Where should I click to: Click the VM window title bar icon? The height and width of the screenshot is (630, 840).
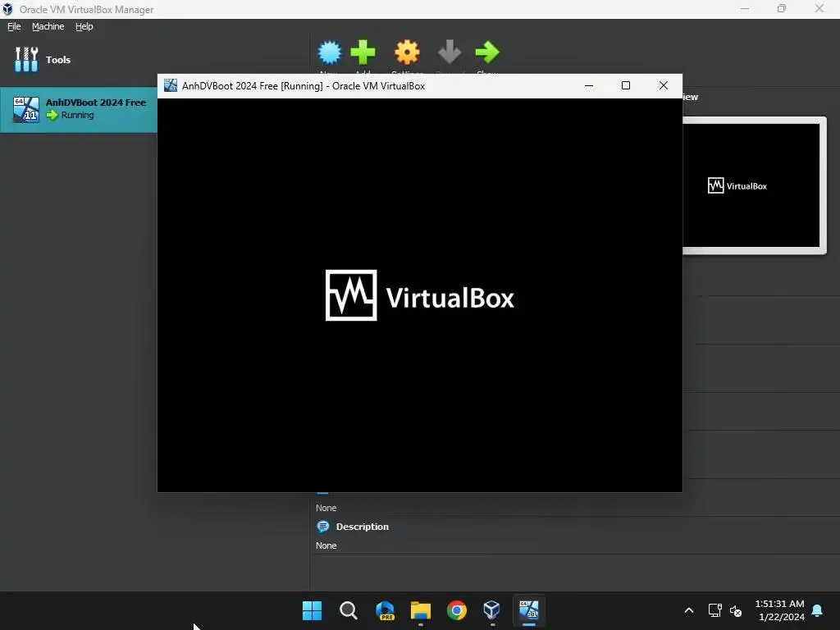coord(171,85)
